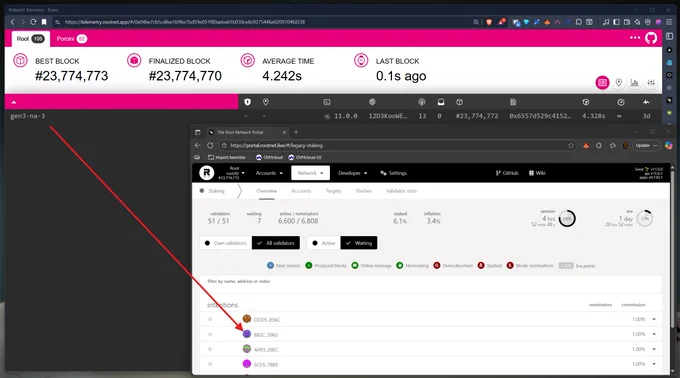The image size is (680, 378).
Task: Open the staking Slashes tab
Action: (x=363, y=191)
